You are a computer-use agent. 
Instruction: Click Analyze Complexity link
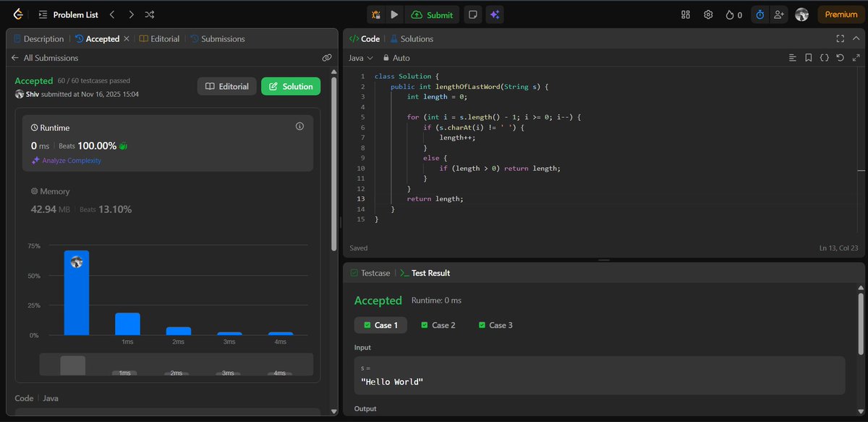(x=66, y=161)
